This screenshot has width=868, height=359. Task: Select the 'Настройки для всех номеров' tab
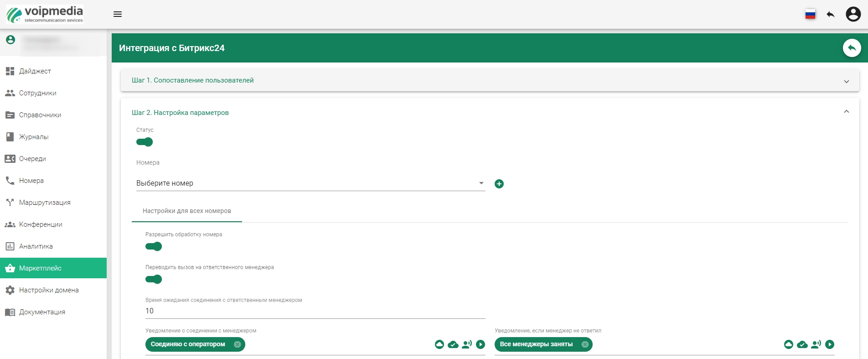pos(187,211)
